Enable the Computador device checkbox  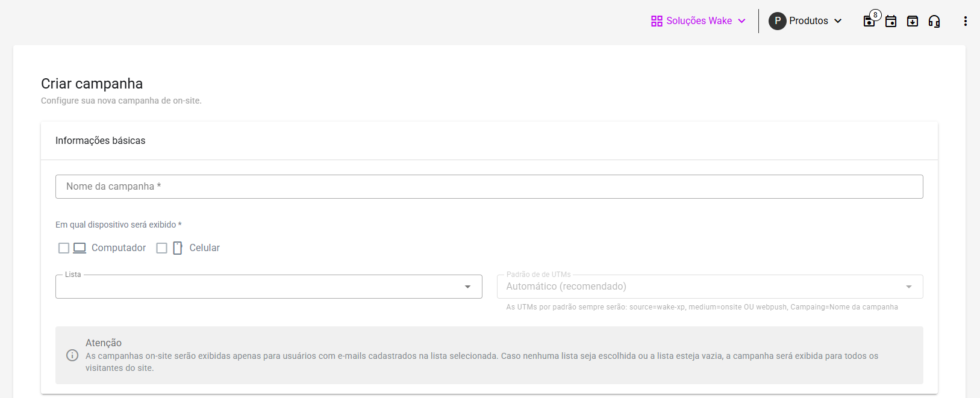[x=64, y=248]
